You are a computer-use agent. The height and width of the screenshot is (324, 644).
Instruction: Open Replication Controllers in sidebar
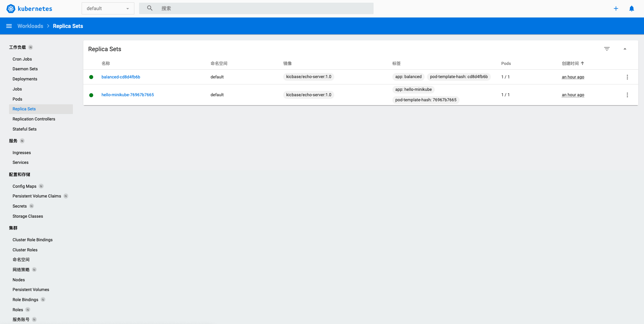(x=34, y=119)
